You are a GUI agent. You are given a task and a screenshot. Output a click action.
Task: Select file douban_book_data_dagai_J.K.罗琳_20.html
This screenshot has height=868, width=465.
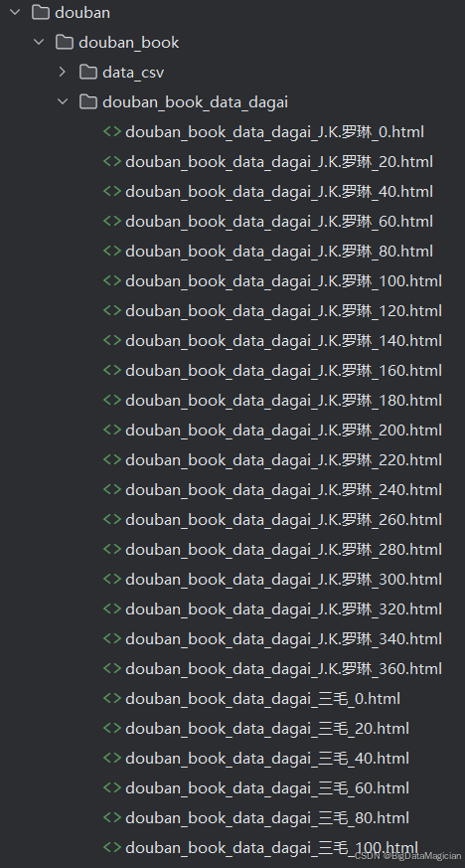tap(279, 162)
